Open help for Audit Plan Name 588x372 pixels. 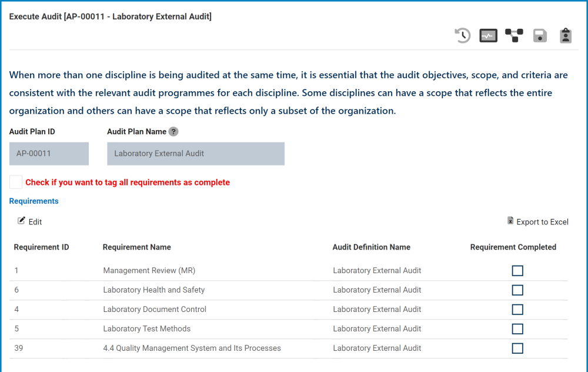click(x=173, y=131)
